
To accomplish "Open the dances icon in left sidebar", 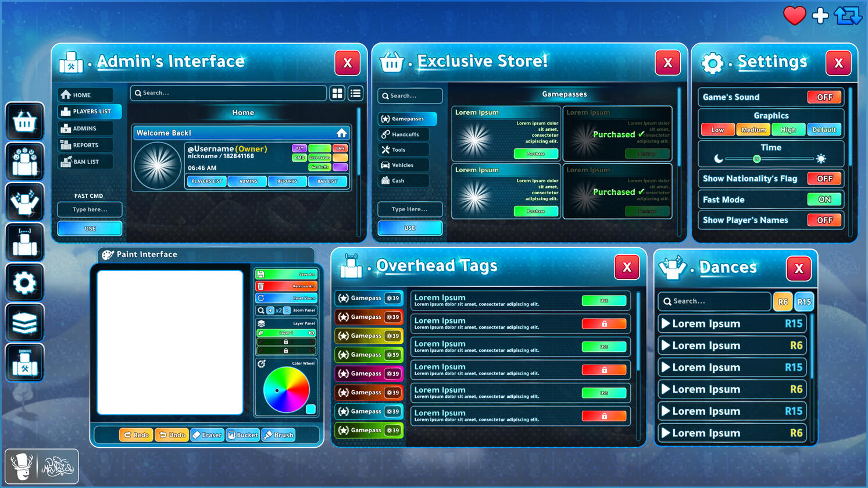I will pyautogui.click(x=24, y=202).
